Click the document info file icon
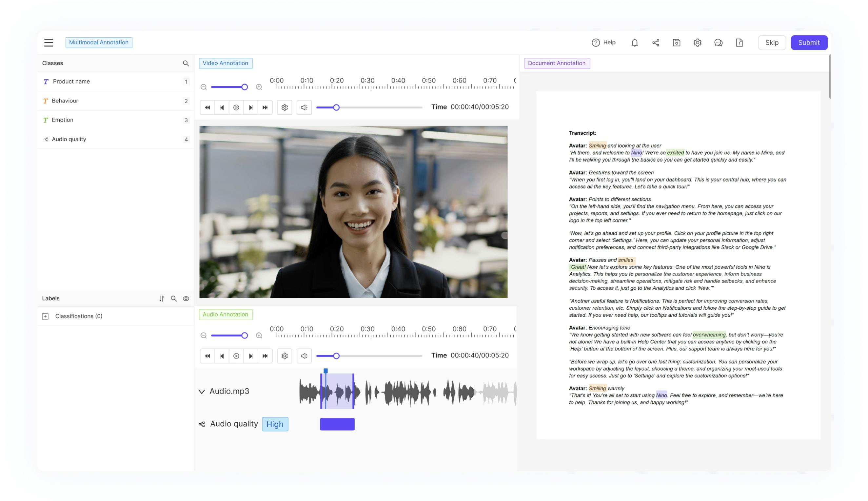868x501 pixels. click(739, 43)
